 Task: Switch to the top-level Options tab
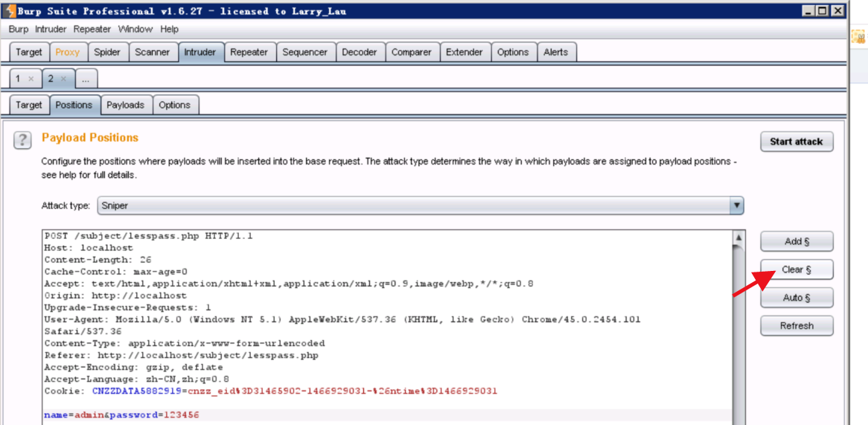pos(513,52)
